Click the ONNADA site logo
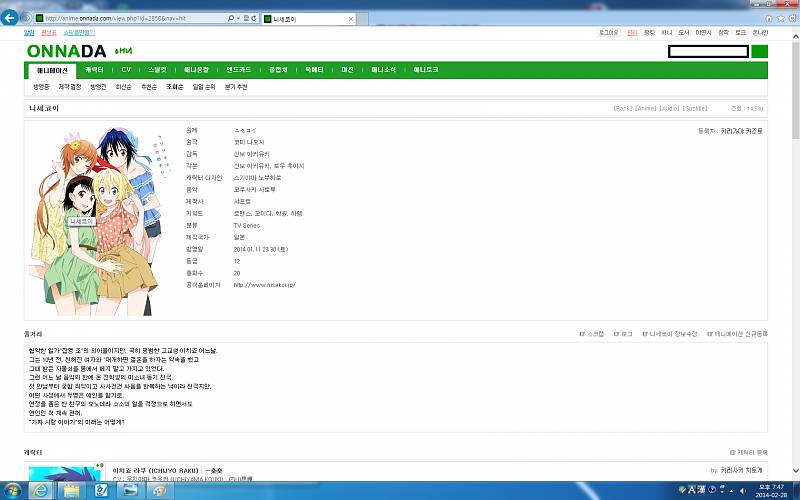The width and height of the screenshot is (800, 500). click(x=66, y=51)
